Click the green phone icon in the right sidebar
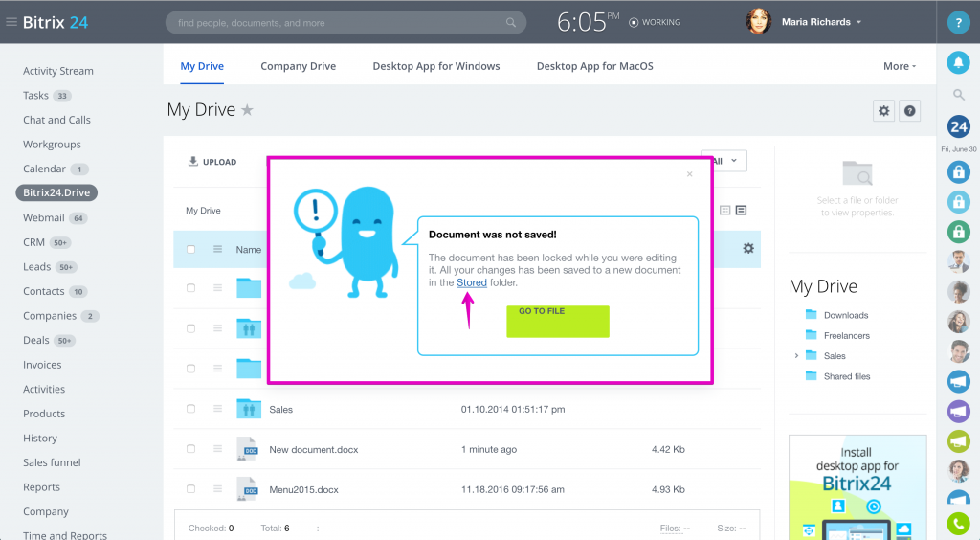980x540 pixels. [x=958, y=523]
